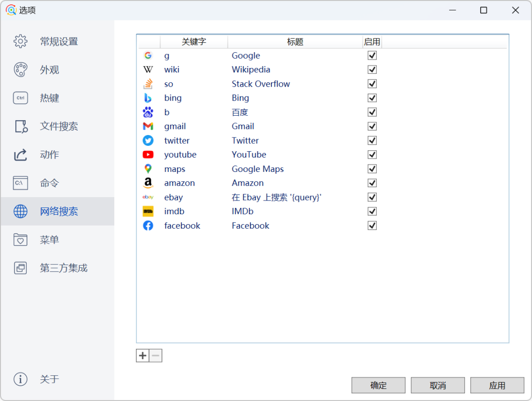Screen dimensions: 532x401
Task: Click the palette icon for 外观
Action: pyautogui.click(x=20, y=69)
